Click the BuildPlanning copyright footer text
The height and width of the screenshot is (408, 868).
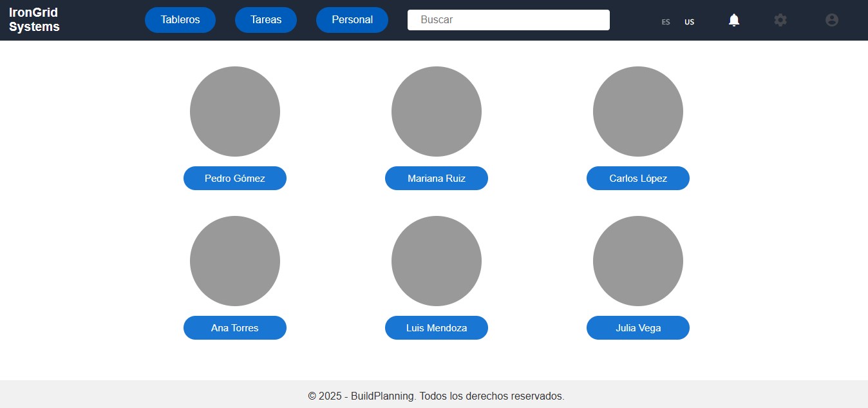[x=437, y=396]
